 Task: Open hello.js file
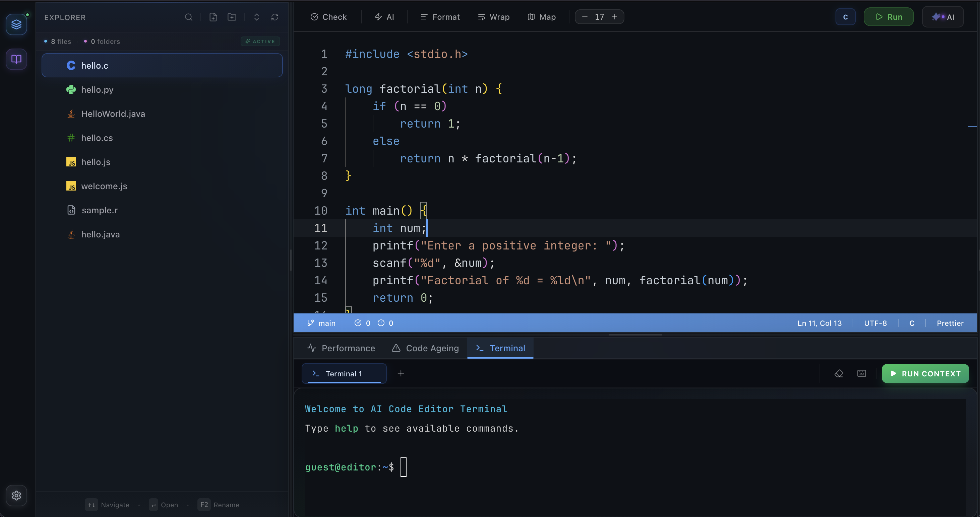click(162, 162)
